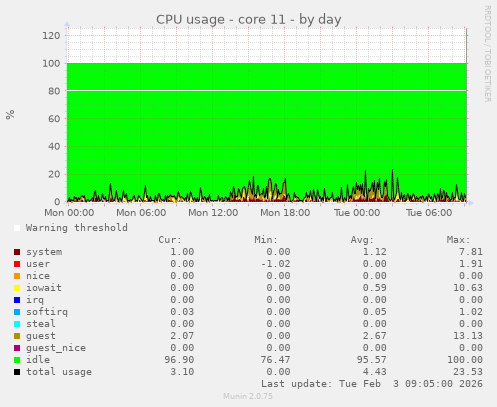Viewport: 497px width, 407px height.
Task: Click the green idle color swatch
Action: tap(17, 360)
